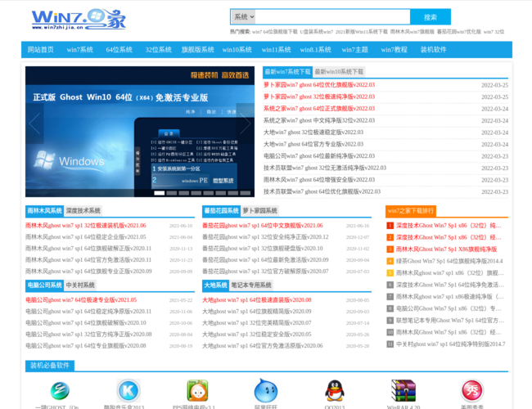This screenshot has height=409, width=532.
Task: Open the 美图秀秀 red icon
Action: click(x=472, y=391)
